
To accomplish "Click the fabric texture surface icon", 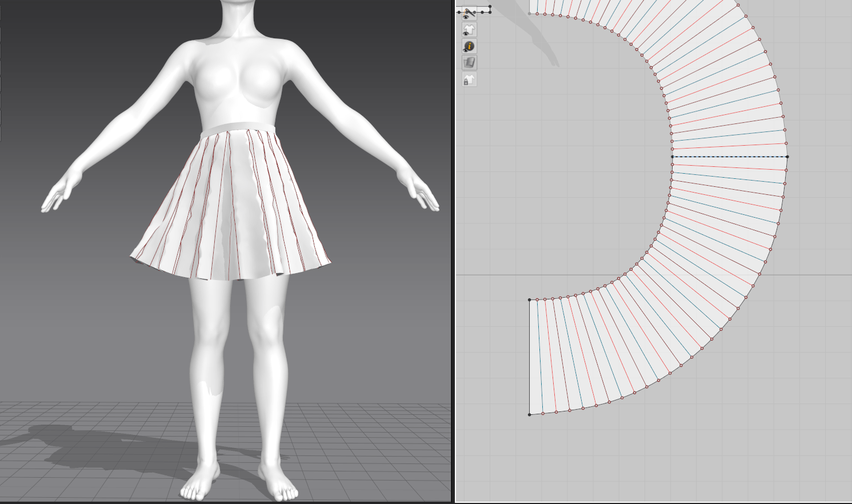I will [469, 62].
